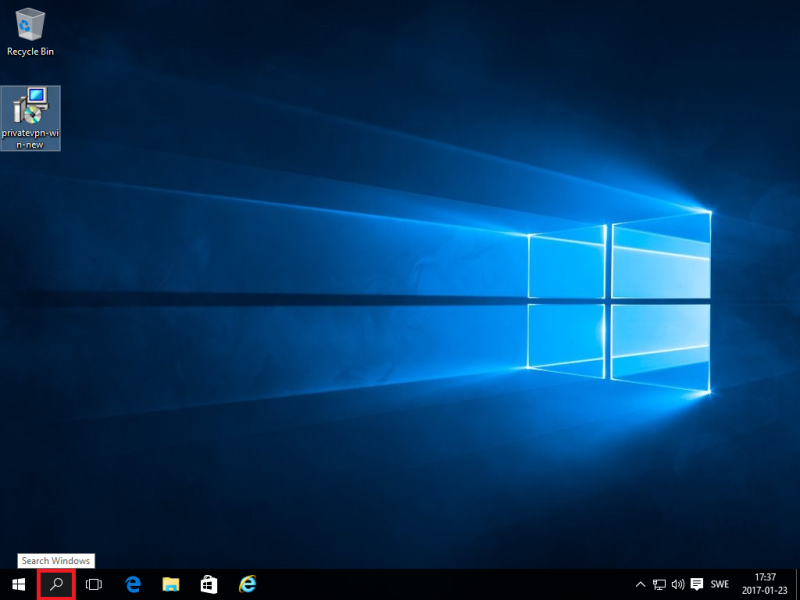Open the SWE input language switcher
The width and height of the screenshot is (800, 600).
pos(720,584)
